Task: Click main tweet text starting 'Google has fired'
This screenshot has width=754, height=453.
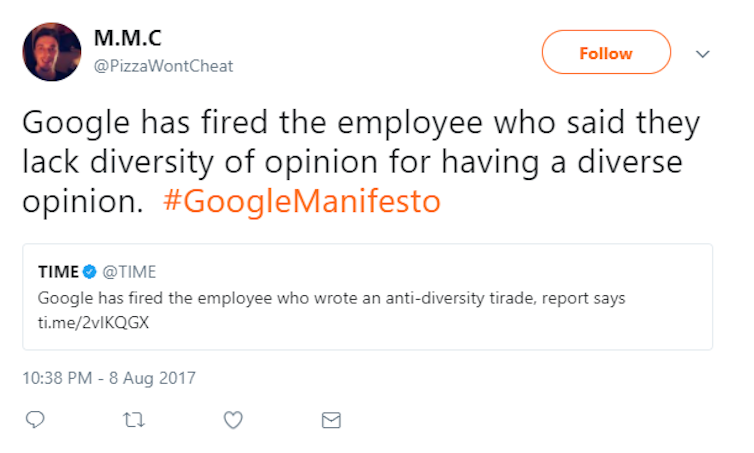Action: [361, 162]
